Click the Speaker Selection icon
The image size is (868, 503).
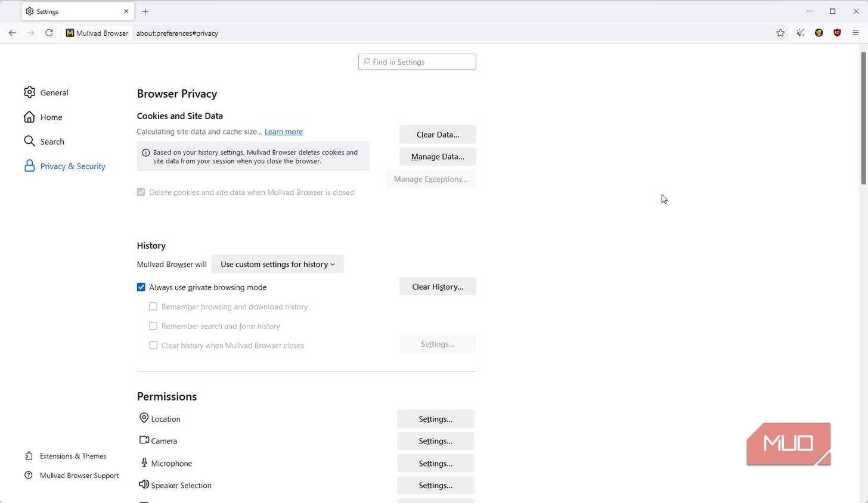(144, 485)
